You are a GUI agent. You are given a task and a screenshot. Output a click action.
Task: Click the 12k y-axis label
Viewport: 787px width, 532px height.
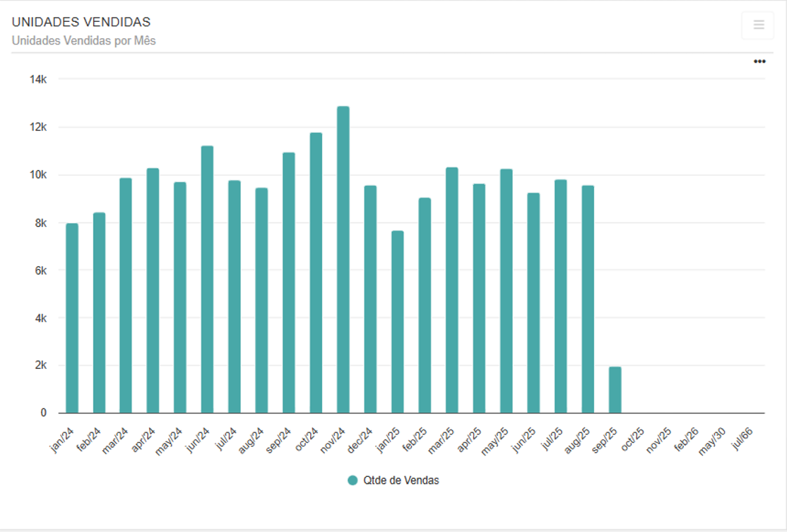[38, 127]
